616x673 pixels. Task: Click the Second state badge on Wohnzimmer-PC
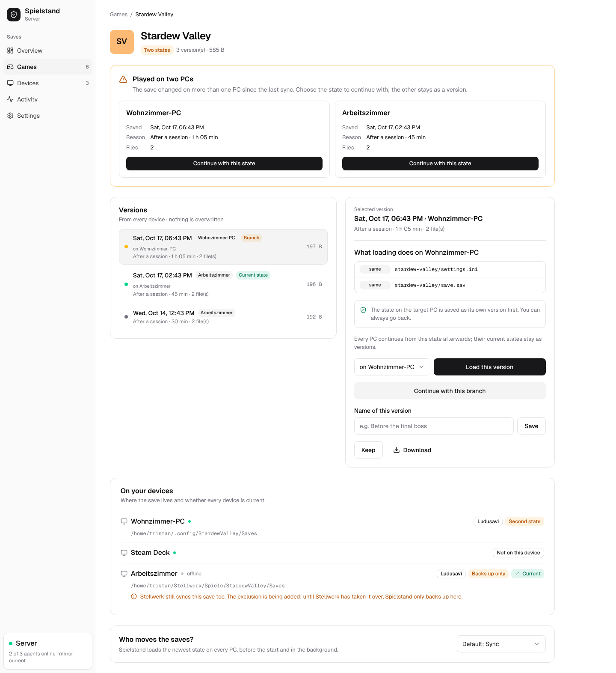pyautogui.click(x=524, y=521)
